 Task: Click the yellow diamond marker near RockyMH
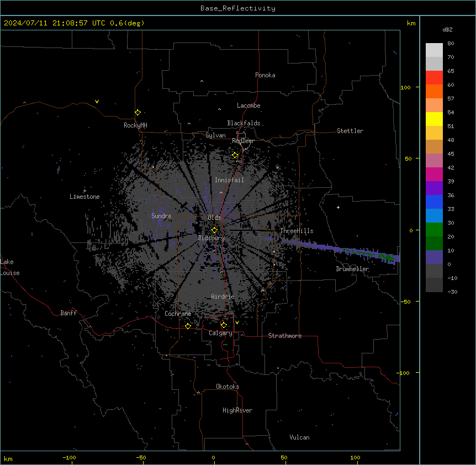pos(138,113)
